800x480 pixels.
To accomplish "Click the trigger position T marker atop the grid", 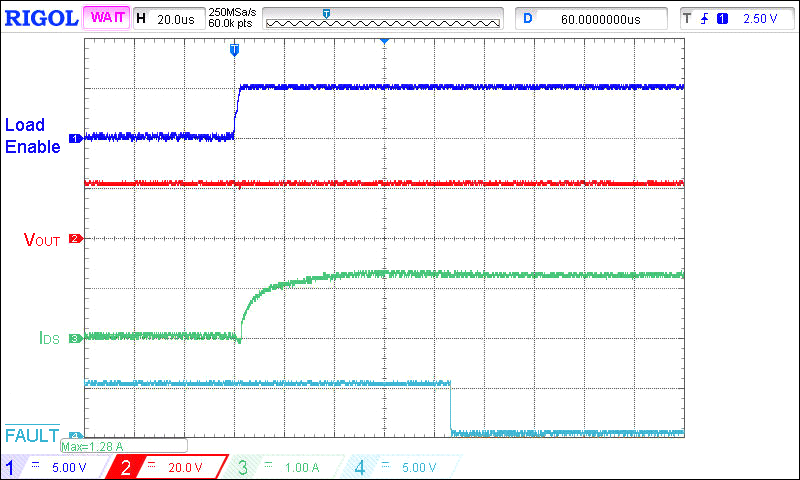I will tap(234, 49).
